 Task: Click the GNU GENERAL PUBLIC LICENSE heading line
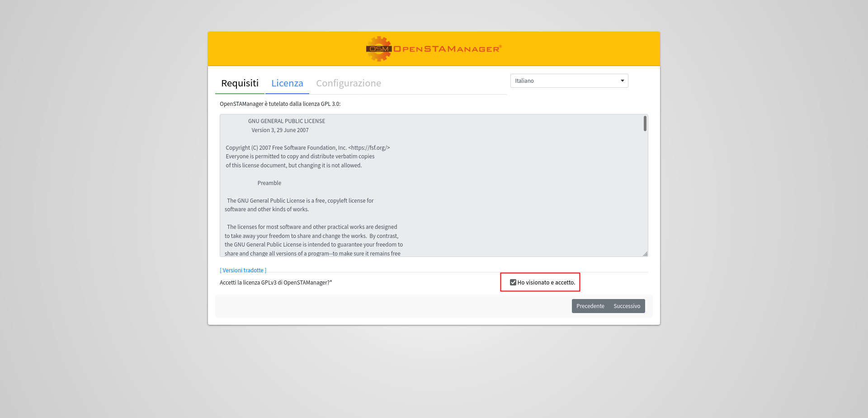click(x=287, y=121)
